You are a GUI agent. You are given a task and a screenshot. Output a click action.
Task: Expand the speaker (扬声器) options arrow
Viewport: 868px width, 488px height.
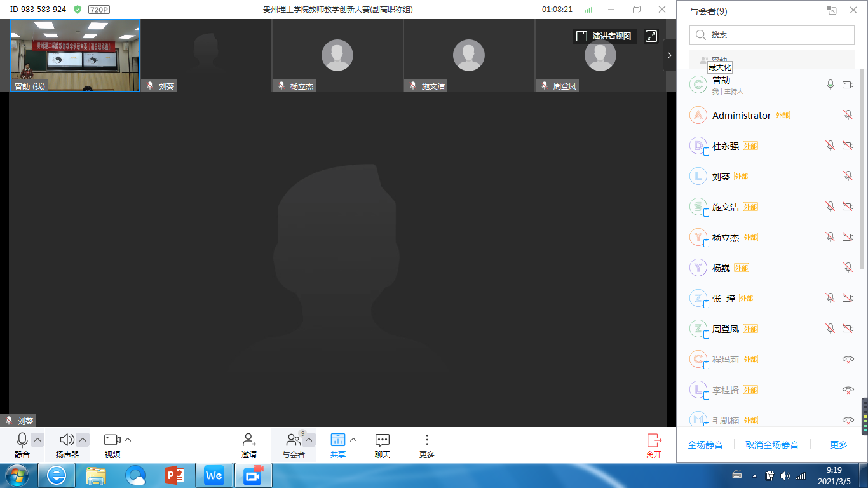point(83,440)
